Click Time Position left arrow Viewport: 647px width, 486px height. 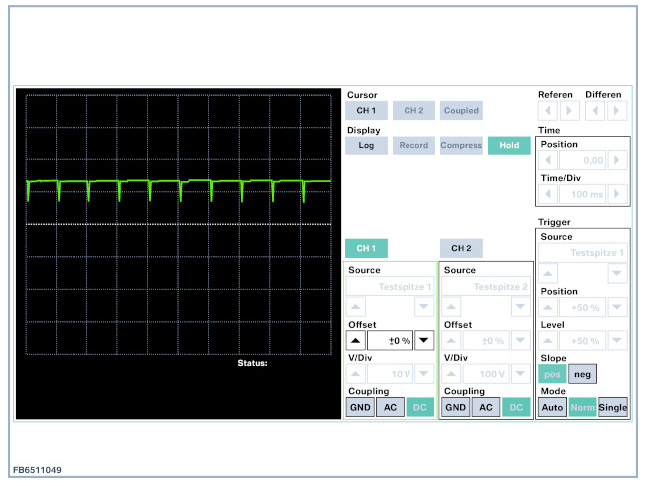click(x=549, y=160)
